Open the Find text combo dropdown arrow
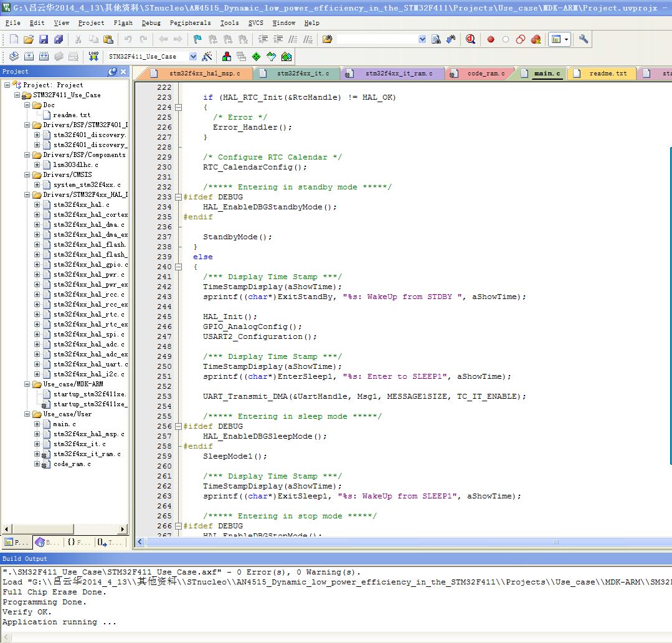This screenshot has width=672, height=643. coord(422,39)
